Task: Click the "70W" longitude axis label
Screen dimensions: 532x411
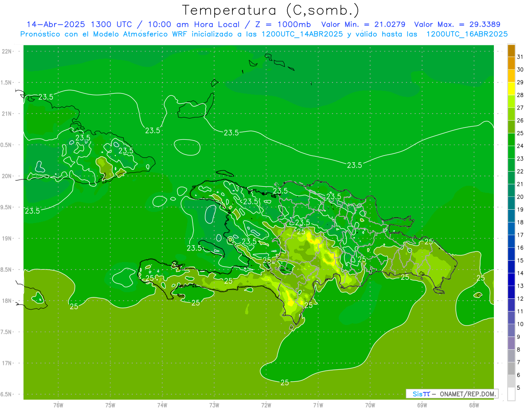Action: pyautogui.click(x=370, y=405)
